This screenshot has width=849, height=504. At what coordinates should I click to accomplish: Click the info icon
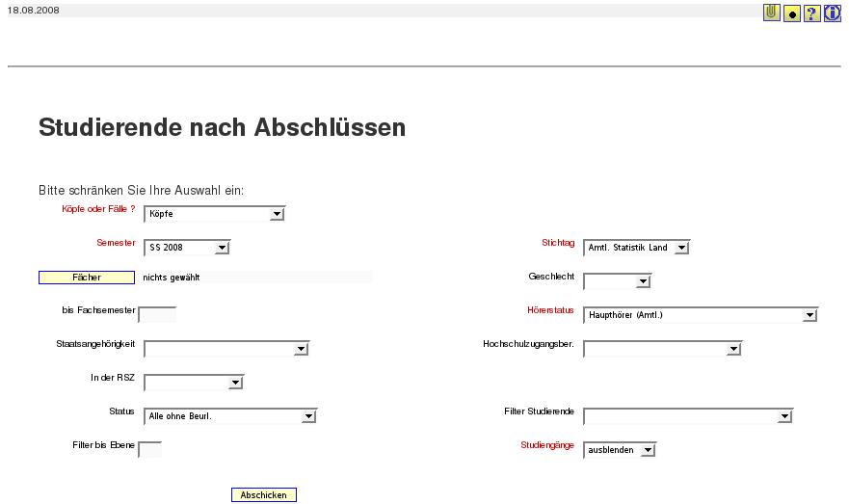pos(832,13)
